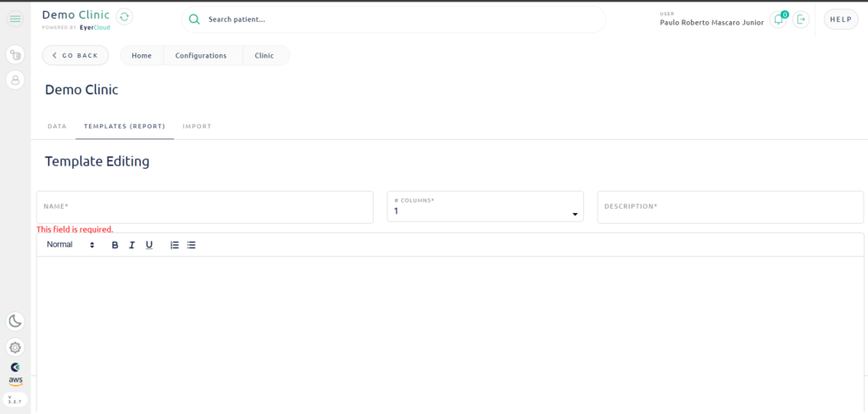Toggle dark mode with the moon icon
This screenshot has height=414, width=868.
(x=15, y=321)
